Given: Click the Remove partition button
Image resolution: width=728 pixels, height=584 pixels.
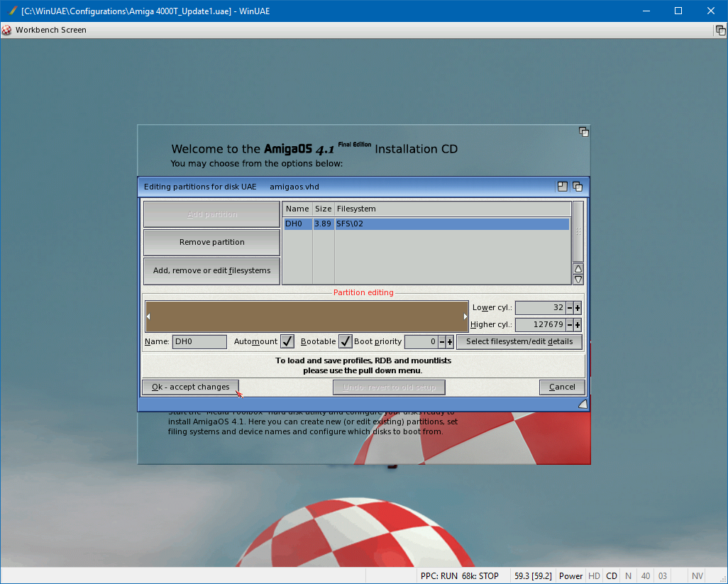Looking at the screenshot, I should [211, 243].
